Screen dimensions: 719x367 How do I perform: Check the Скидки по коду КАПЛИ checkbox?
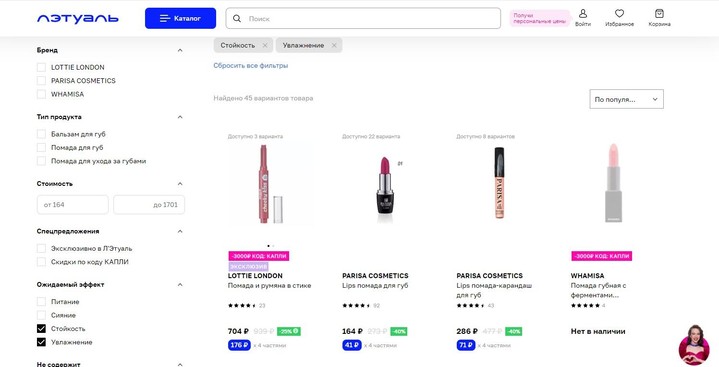[41, 262]
